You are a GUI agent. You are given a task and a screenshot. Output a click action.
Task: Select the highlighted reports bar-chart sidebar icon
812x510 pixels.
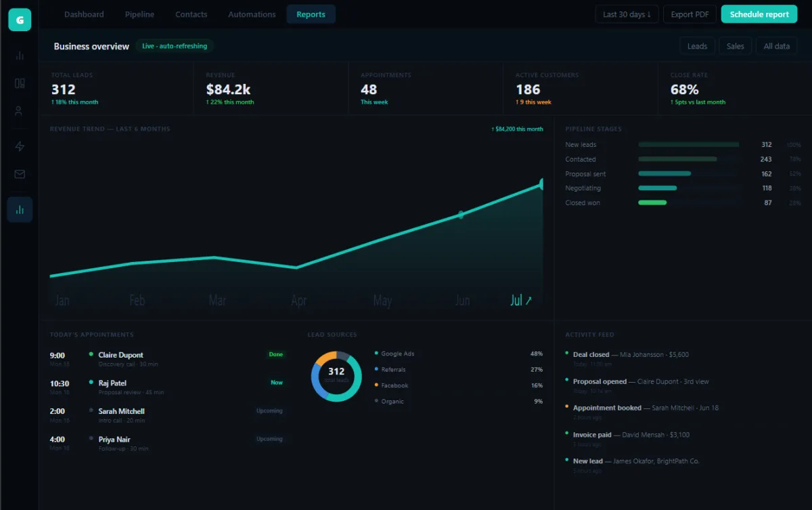(20, 210)
